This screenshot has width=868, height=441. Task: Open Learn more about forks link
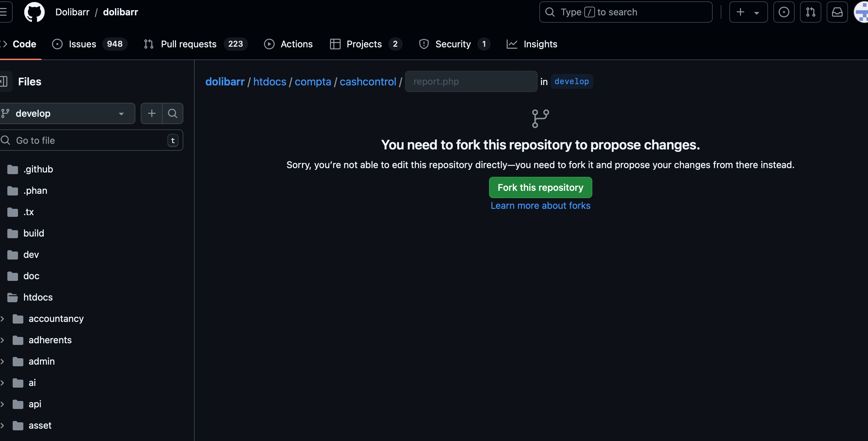click(x=540, y=206)
